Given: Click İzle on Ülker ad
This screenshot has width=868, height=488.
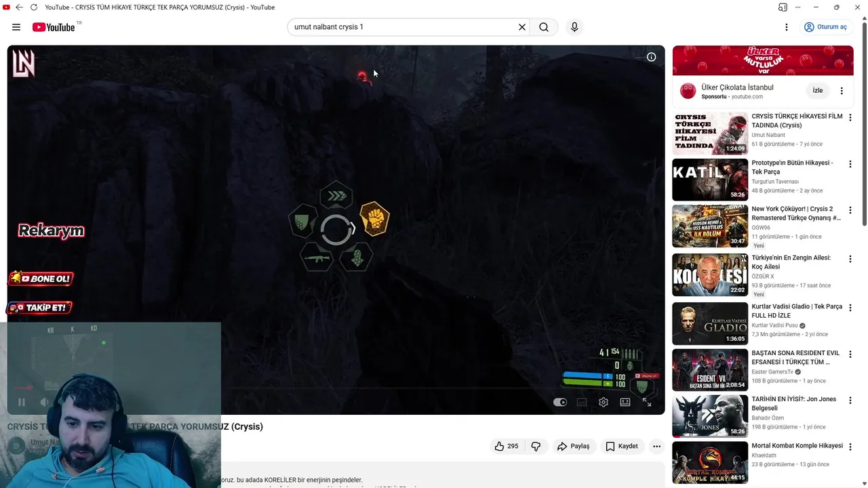Looking at the screenshot, I should click(818, 91).
